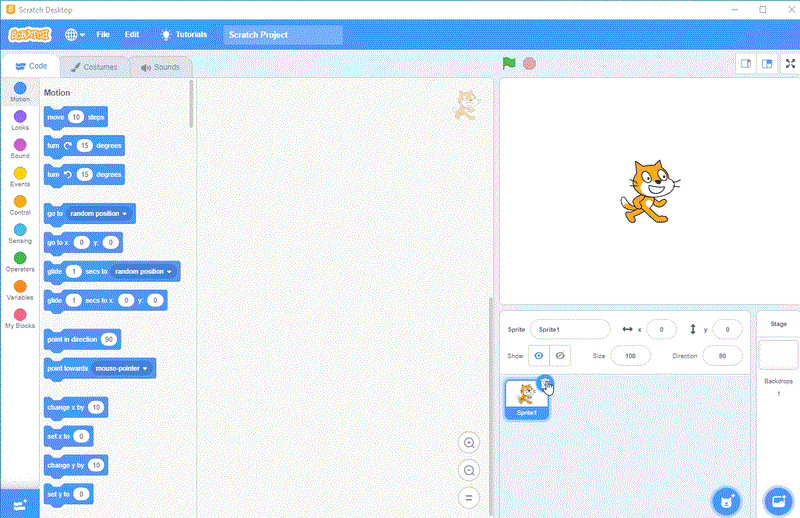
Task: Click the workspace vertical scrollbar
Action: (491, 406)
